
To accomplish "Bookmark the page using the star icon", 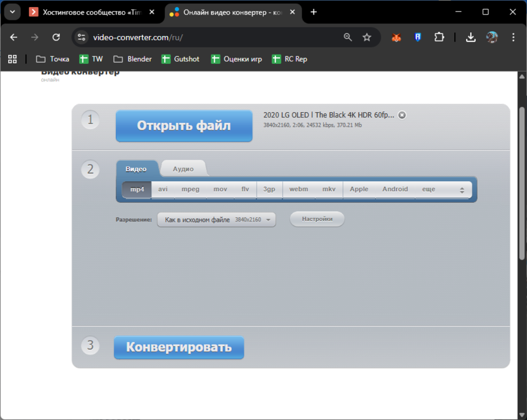I will click(x=367, y=37).
